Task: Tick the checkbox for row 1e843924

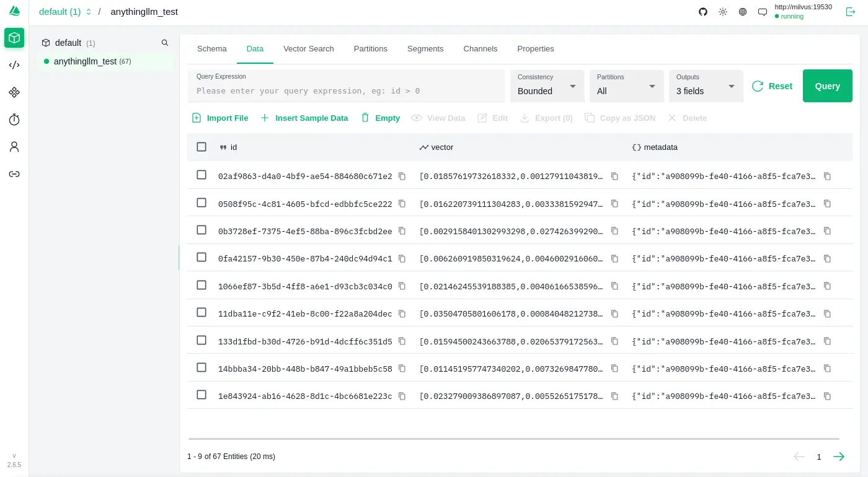Action: pos(201,395)
